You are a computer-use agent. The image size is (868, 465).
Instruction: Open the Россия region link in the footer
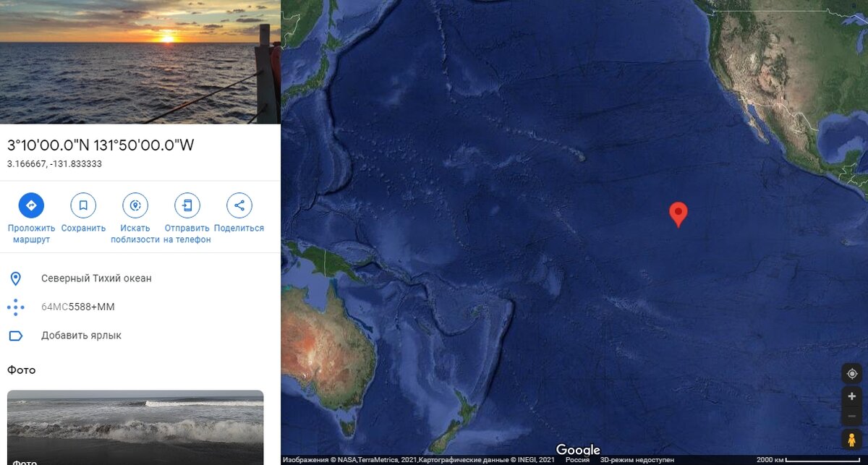577,460
